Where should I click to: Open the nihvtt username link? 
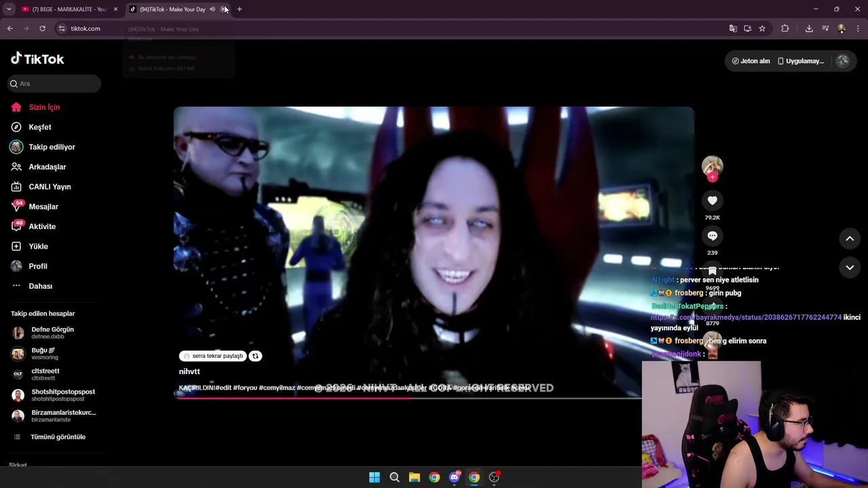point(189,371)
